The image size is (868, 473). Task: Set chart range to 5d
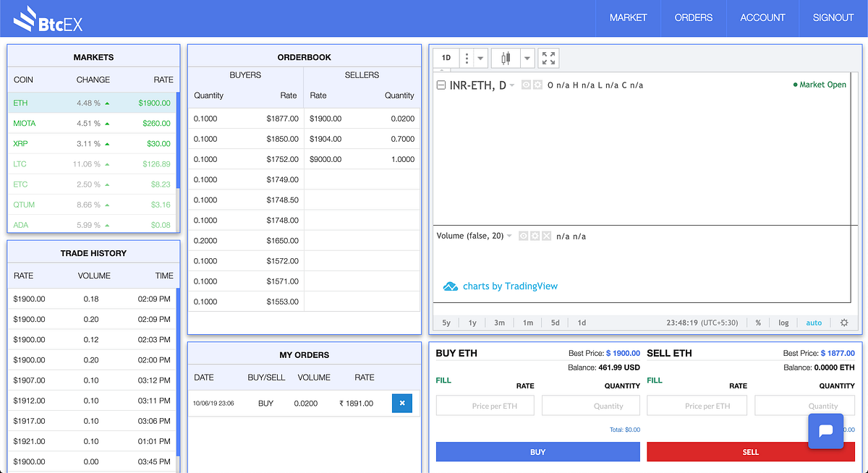point(555,323)
